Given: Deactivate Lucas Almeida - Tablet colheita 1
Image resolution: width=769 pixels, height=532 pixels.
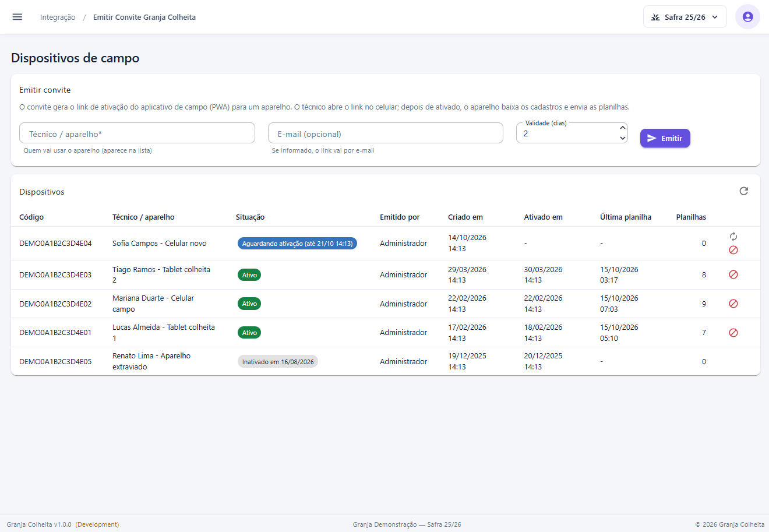Looking at the screenshot, I should tap(733, 333).
